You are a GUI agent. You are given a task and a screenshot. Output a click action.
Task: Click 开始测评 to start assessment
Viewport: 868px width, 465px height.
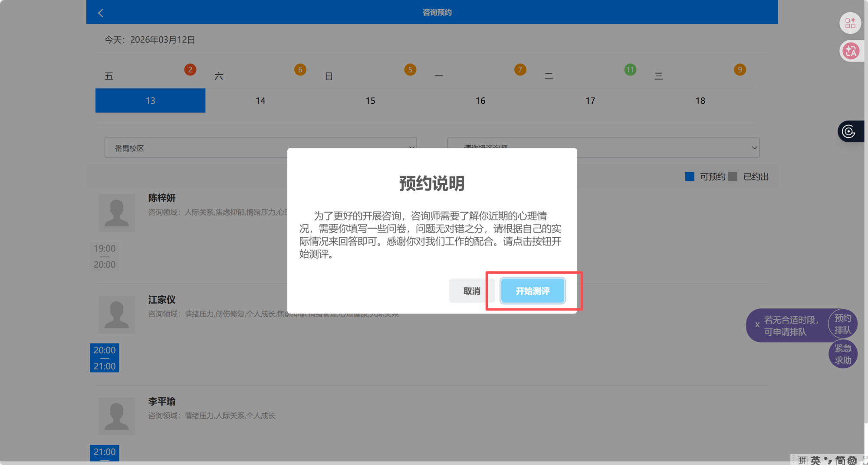[533, 291]
